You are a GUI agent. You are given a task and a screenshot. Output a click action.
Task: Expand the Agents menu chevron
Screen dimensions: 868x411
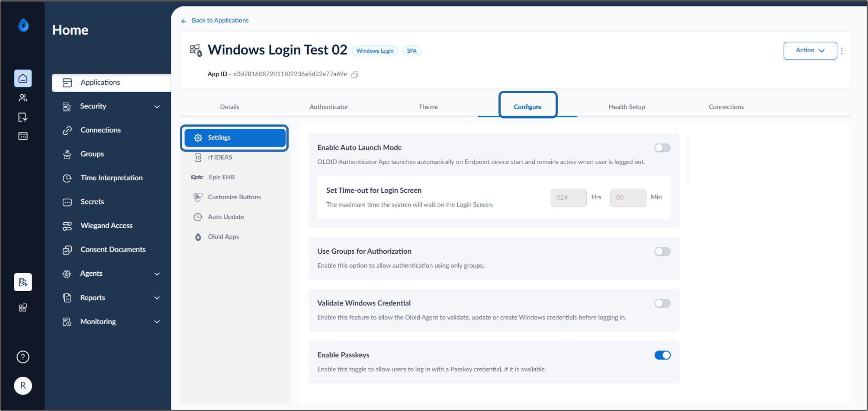(x=157, y=274)
